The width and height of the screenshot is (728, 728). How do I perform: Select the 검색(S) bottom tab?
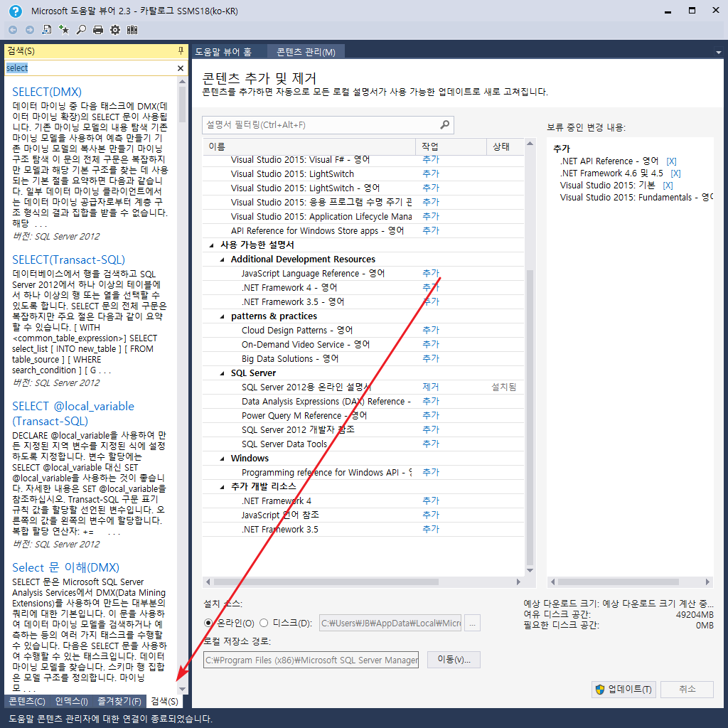164,701
